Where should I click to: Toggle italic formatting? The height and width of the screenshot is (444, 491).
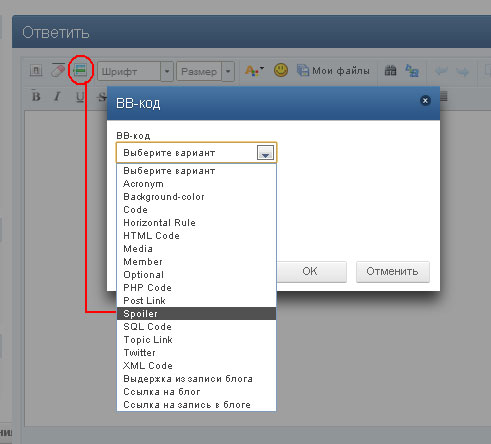pos(57,96)
